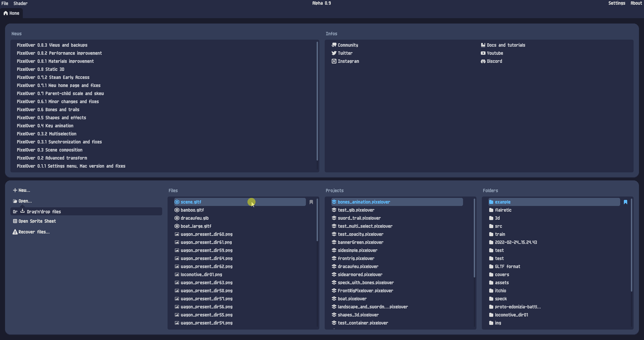The height and width of the screenshot is (340, 644).
Task: Switch to the Home tab
Action: pyautogui.click(x=12, y=13)
